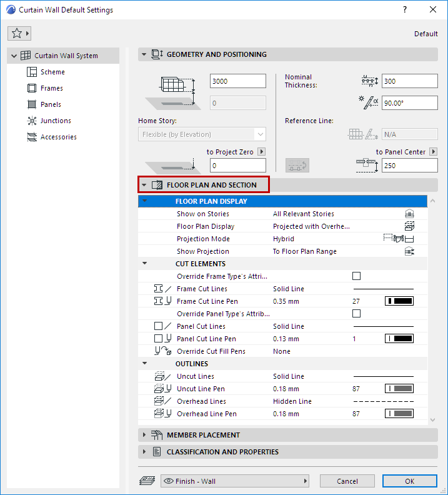The image size is (448, 495).
Task: Click the Scheme grid icon
Action: 31,72
